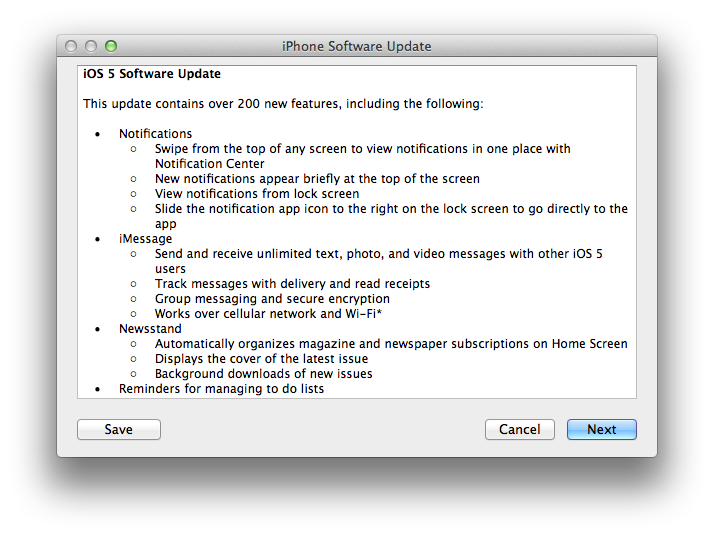Screen dimensions: 714x536
Task: Click the Next button
Action: (602, 429)
